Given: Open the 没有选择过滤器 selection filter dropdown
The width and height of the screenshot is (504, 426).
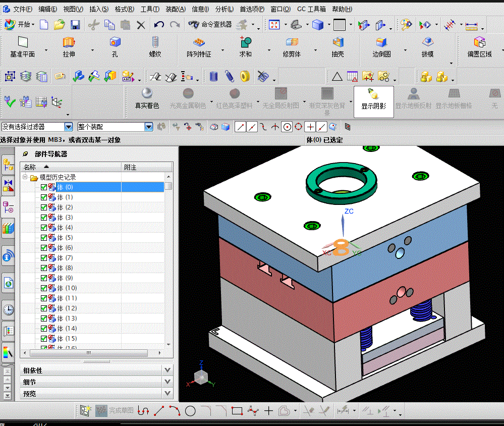Looking at the screenshot, I should pyautogui.click(x=68, y=127).
